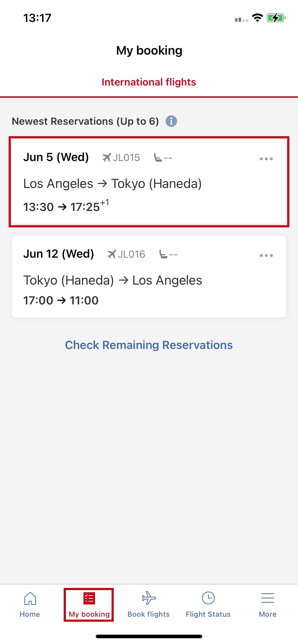Tap the airplane icon next to JL016
The width and height of the screenshot is (298, 644).
(x=112, y=254)
